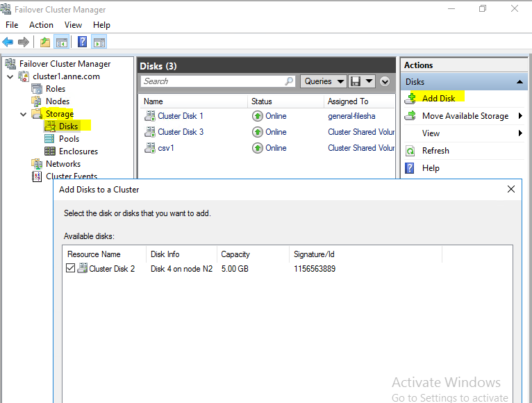Viewport: 532px width, 403px height.
Task: Click the Cluster Disk 3 row icon
Action: click(x=149, y=132)
